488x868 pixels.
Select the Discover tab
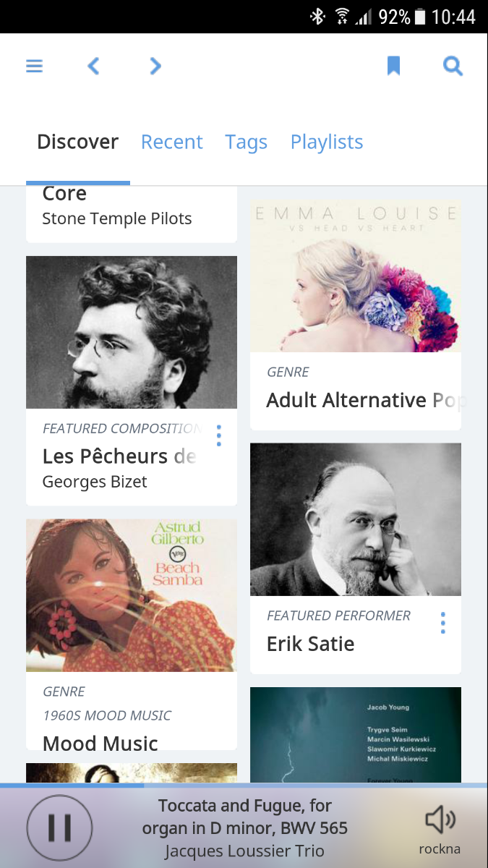coord(77,142)
